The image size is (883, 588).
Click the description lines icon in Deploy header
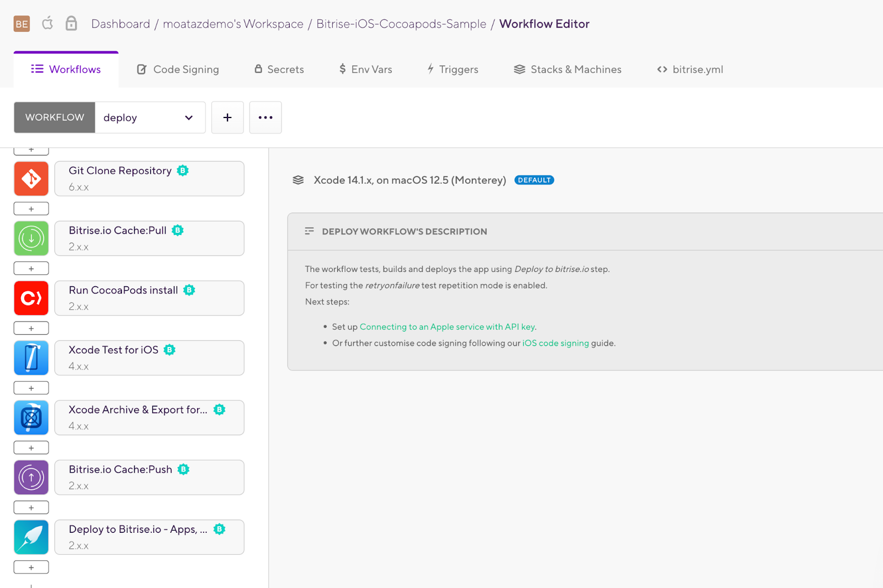[309, 231]
